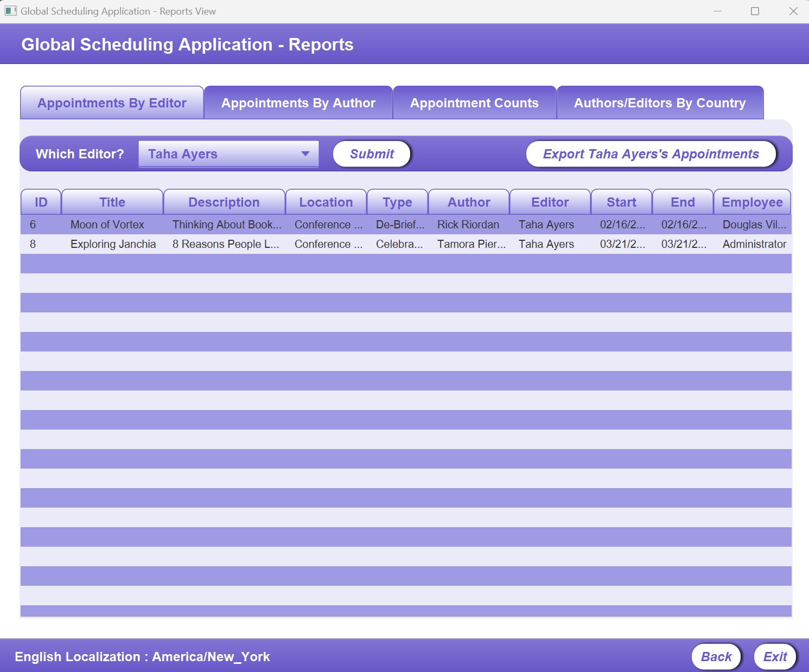
Task: Select the Start column header
Action: coord(621,202)
